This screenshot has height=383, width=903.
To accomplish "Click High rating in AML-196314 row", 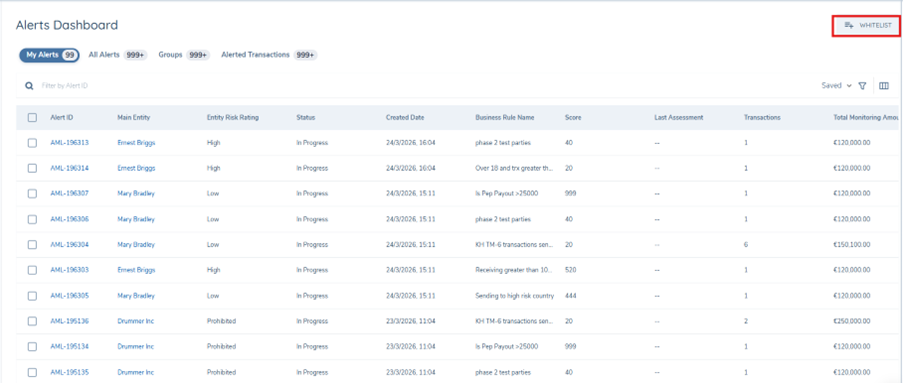I will [213, 168].
